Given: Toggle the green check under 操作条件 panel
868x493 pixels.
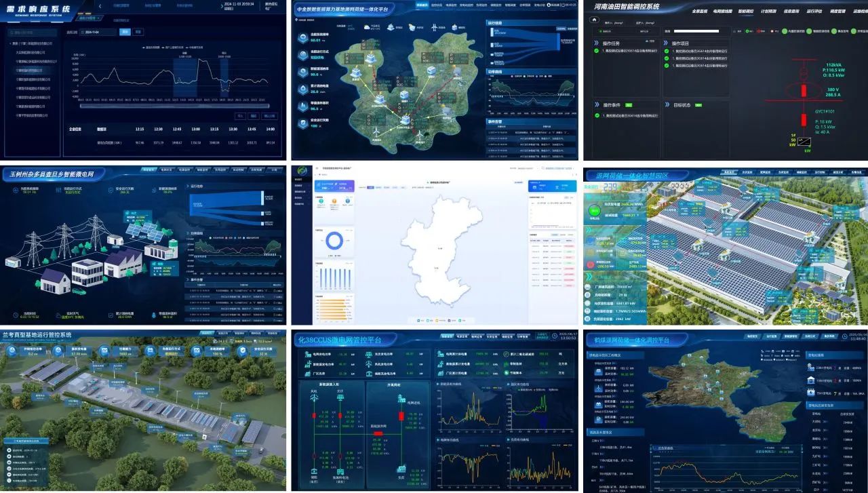Looking at the screenshot, I should point(597,116).
